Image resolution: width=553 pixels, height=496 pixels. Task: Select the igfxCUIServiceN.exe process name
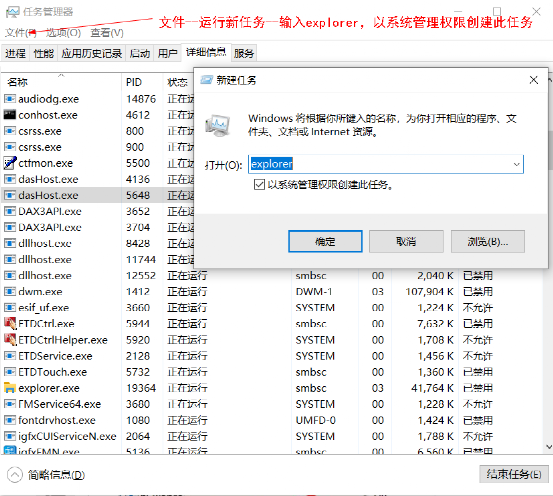[67, 436]
